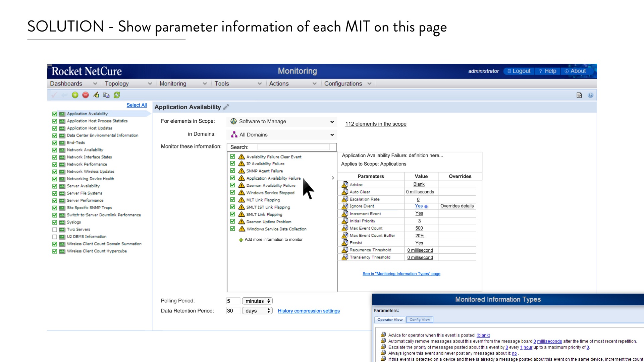644x362 pixels.
Task: Click the Select All link
Action: coord(137,105)
